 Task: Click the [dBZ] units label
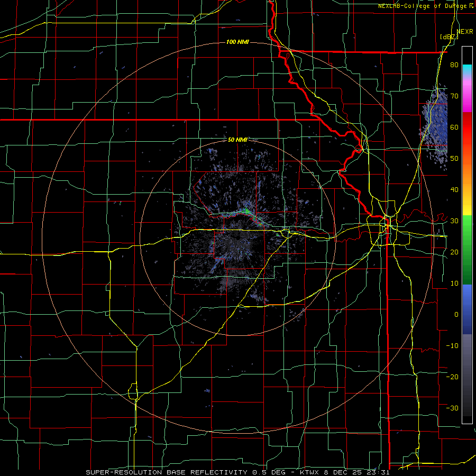tap(449, 37)
